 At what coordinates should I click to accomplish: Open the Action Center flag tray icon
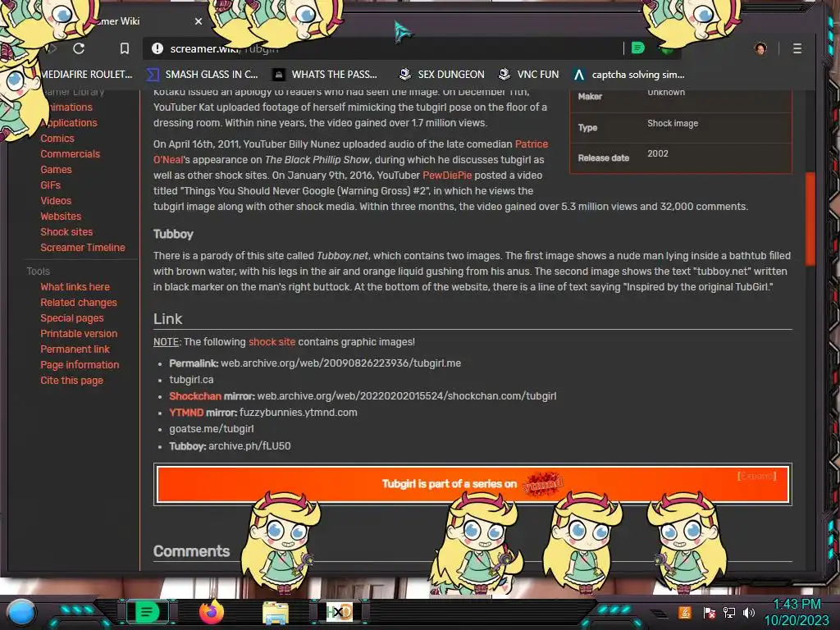pyautogui.click(x=709, y=612)
